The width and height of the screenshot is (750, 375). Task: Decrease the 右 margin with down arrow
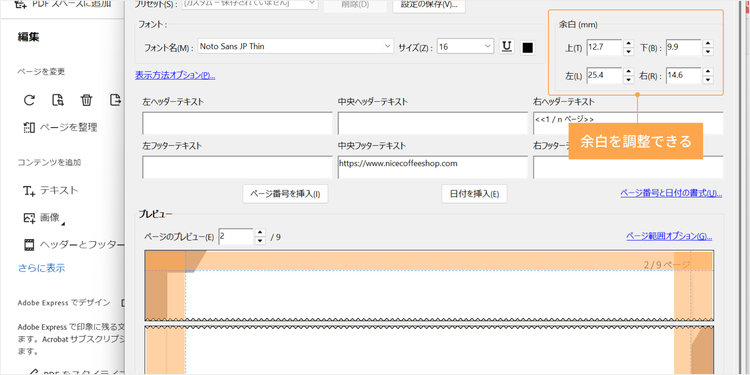pos(708,79)
